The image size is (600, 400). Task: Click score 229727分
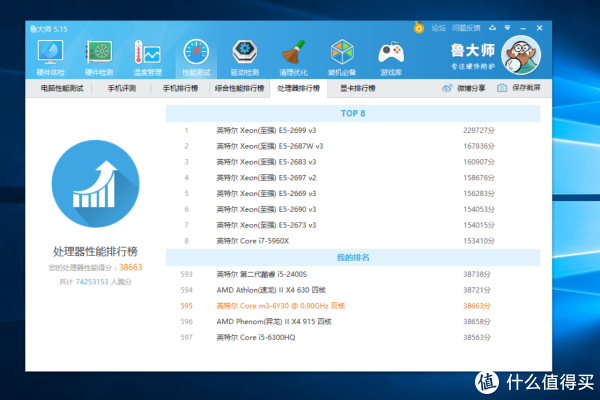[x=479, y=131]
